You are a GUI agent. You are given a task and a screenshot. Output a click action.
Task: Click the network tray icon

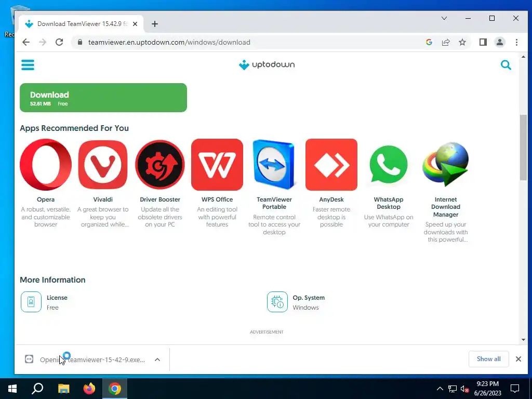[453, 389]
